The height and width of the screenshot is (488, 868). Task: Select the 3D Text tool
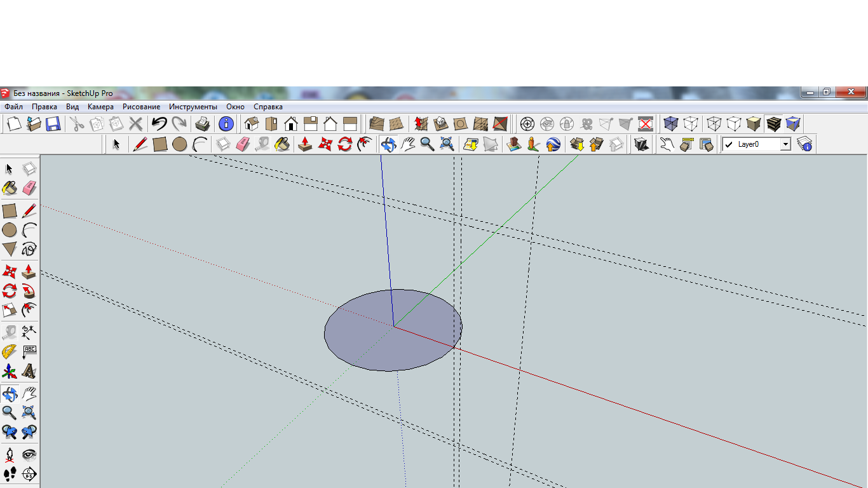click(x=29, y=370)
